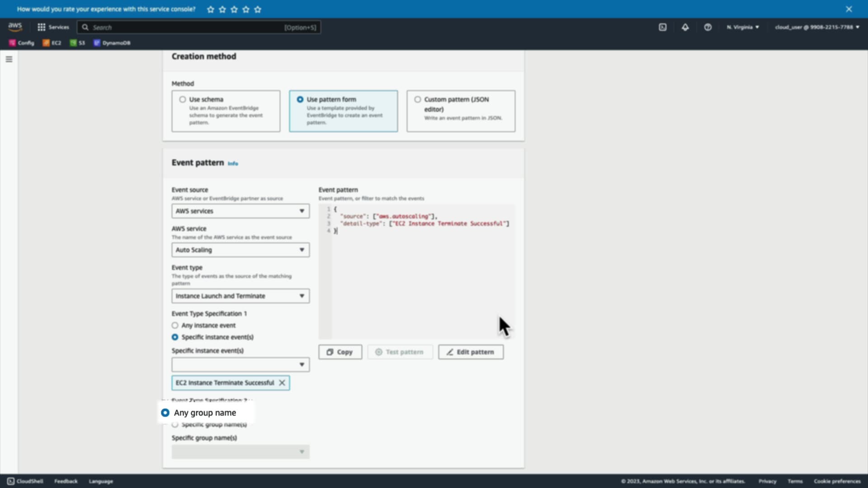Copy the event pattern

[340, 352]
